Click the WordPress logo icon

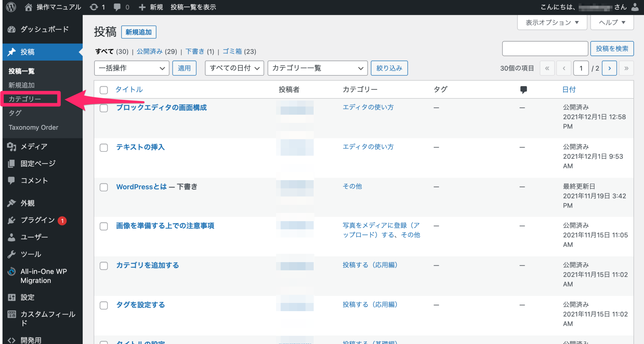point(11,7)
